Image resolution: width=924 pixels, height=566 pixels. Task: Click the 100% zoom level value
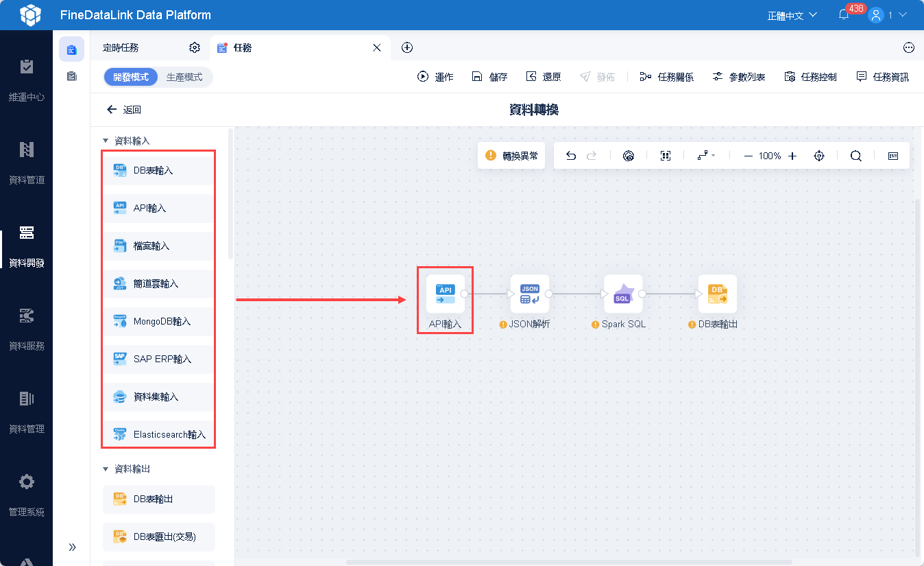[x=770, y=156]
